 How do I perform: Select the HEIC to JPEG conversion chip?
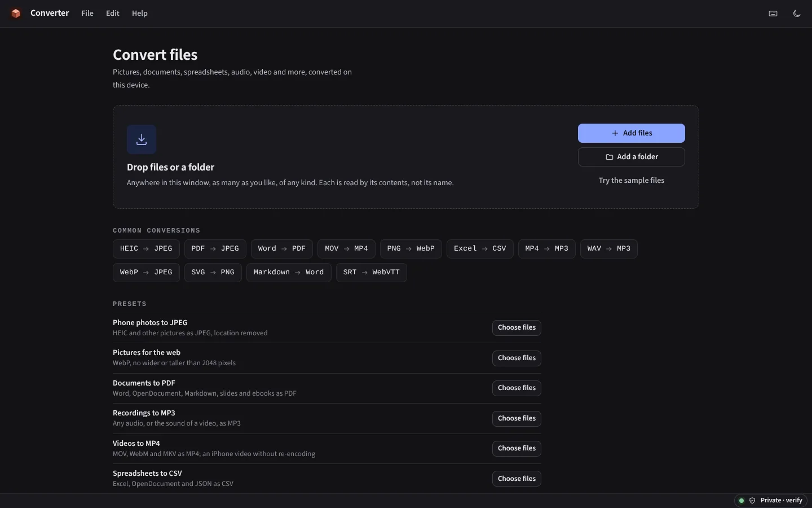tap(146, 249)
